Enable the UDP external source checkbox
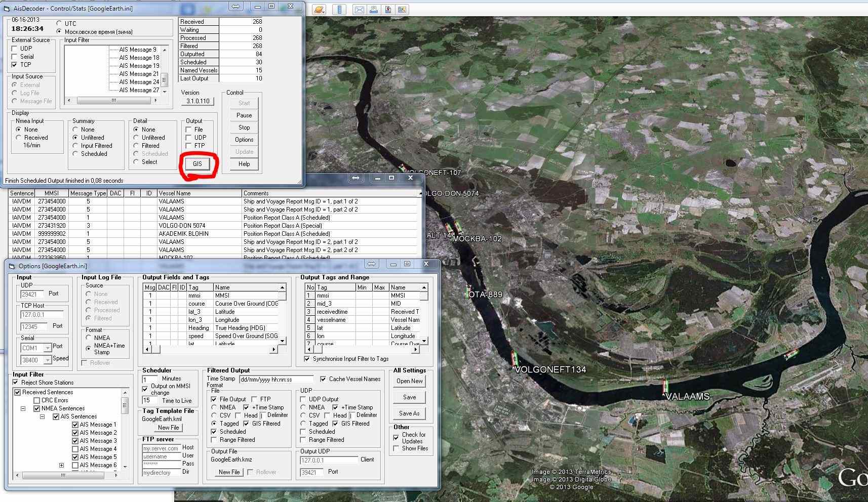Screen dimensions: 868x502 click(x=15, y=49)
